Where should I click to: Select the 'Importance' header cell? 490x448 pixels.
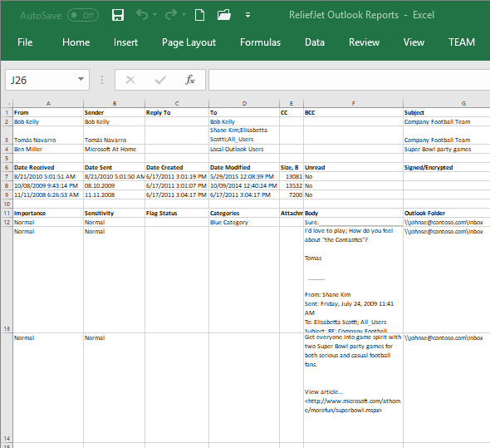48,213
